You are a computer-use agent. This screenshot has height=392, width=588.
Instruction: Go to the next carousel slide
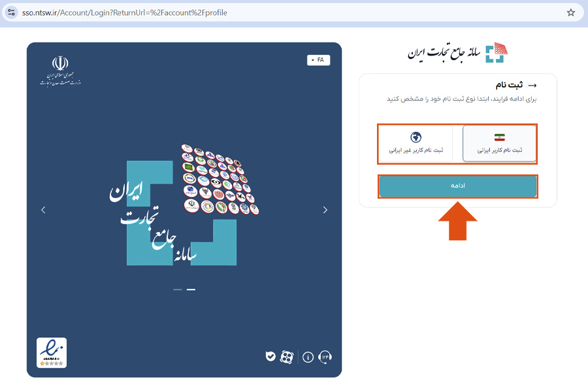(x=325, y=210)
